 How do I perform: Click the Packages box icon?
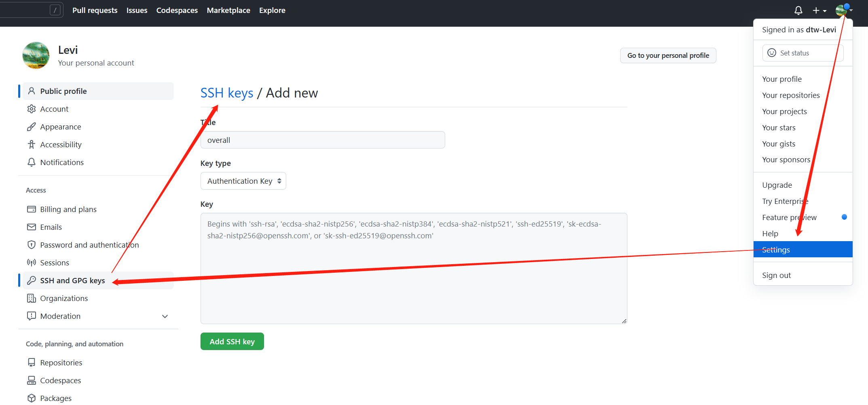pos(32,398)
